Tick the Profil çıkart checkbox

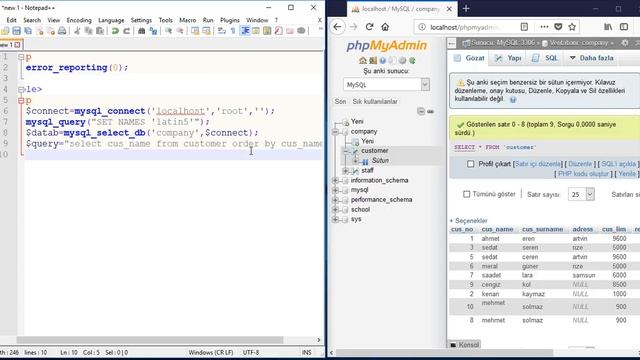coord(471,164)
